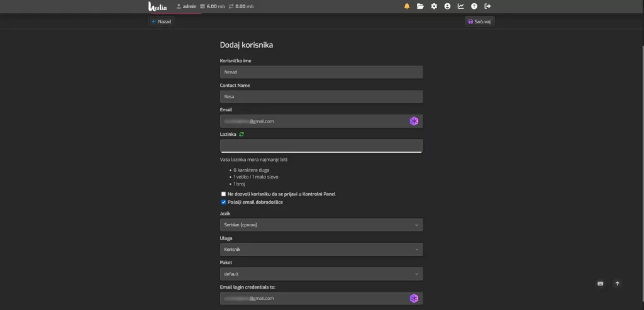Open server settings gear icon
Screen dimensions: 644x310
[x=434, y=6]
